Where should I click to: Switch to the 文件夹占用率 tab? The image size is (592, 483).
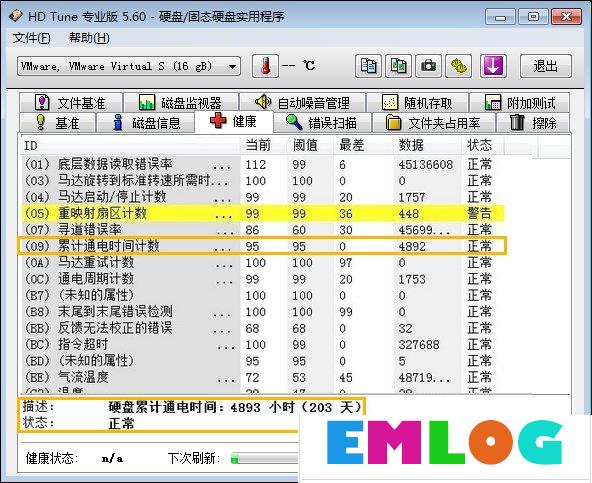click(433, 122)
